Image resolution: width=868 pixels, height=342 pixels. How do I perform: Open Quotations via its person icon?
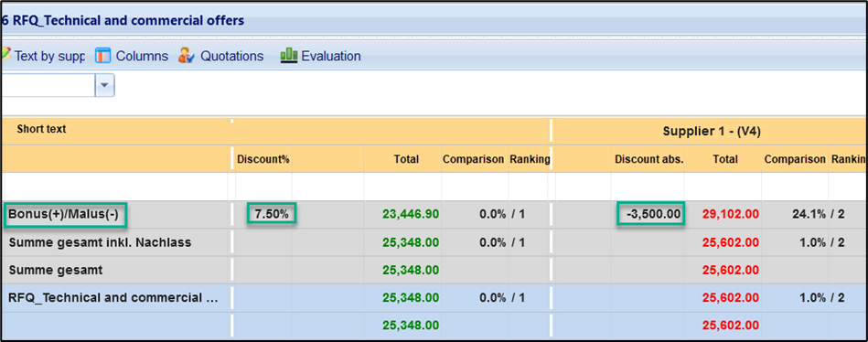click(x=187, y=56)
